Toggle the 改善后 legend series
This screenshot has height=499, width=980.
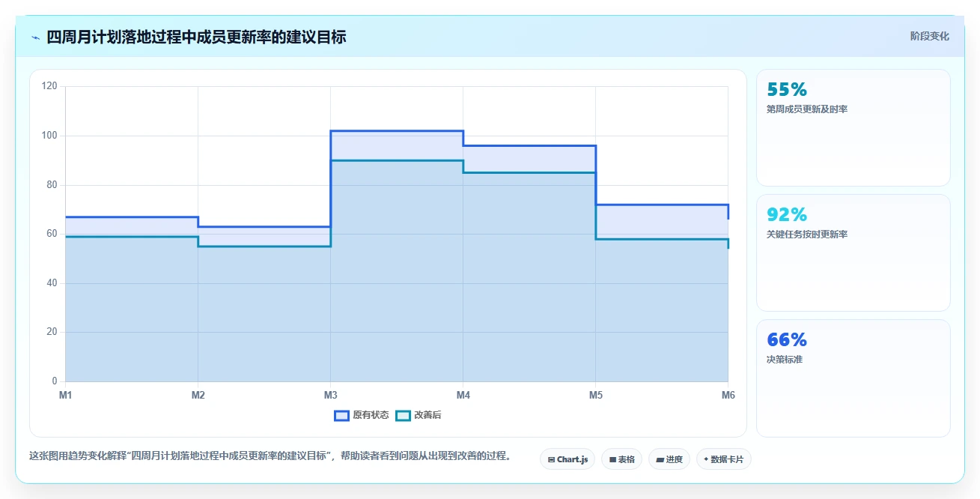[419, 415]
